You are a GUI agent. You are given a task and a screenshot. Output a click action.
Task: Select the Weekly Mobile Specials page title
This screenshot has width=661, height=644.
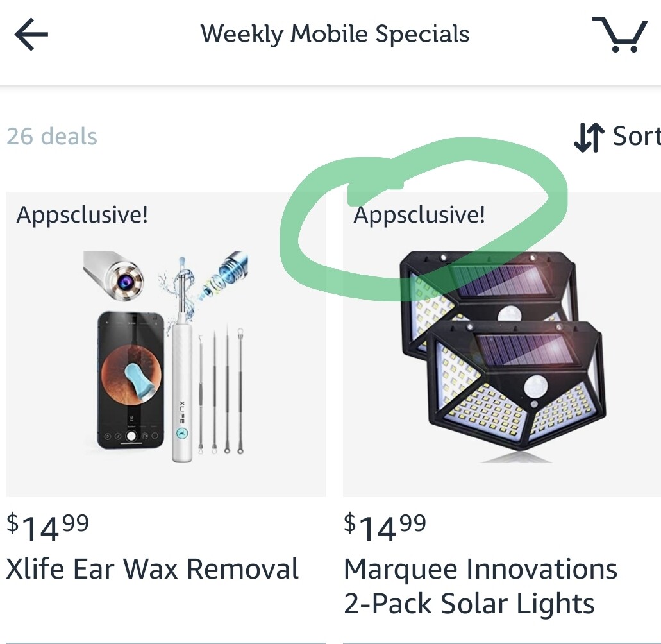click(335, 34)
